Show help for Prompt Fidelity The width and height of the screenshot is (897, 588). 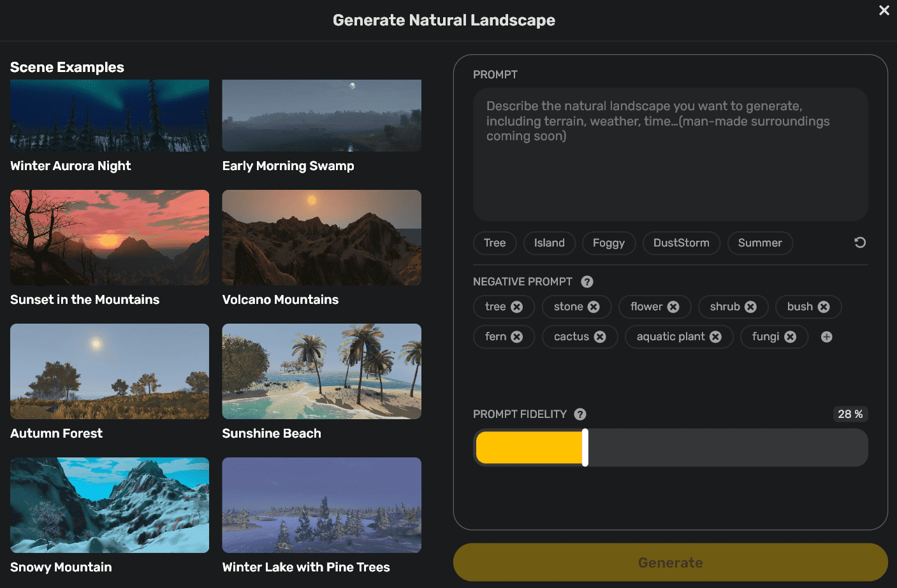pos(580,414)
